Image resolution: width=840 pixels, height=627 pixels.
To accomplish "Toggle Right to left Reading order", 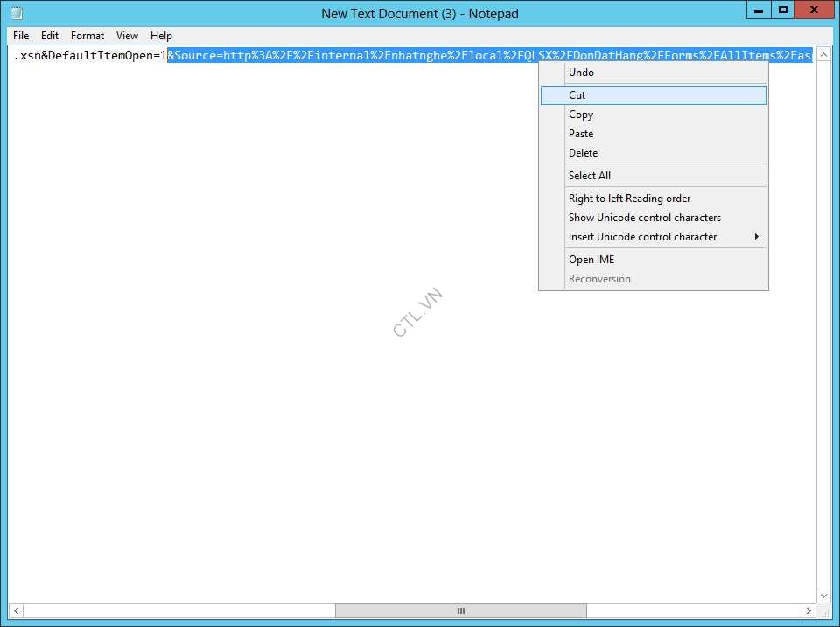I will coord(629,199).
